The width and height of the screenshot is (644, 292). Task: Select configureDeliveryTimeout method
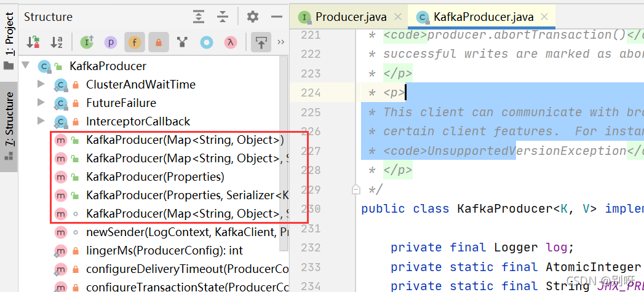click(187, 269)
